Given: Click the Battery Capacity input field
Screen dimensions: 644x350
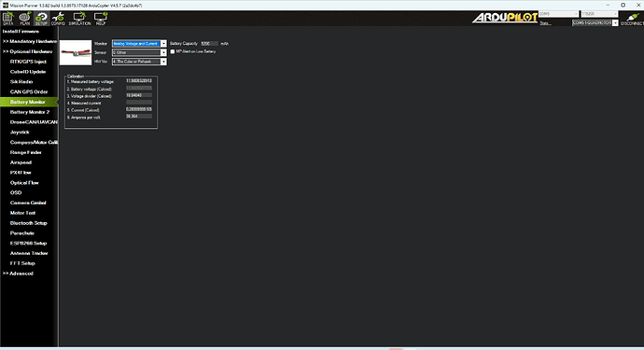Looking at the screenshot, I should (x=209, y=44).
